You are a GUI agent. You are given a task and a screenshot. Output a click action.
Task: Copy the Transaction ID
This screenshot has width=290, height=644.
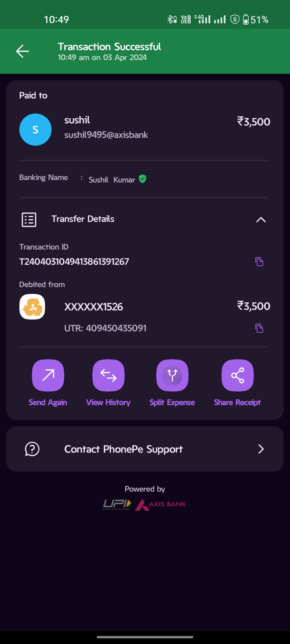click(259, 262)
